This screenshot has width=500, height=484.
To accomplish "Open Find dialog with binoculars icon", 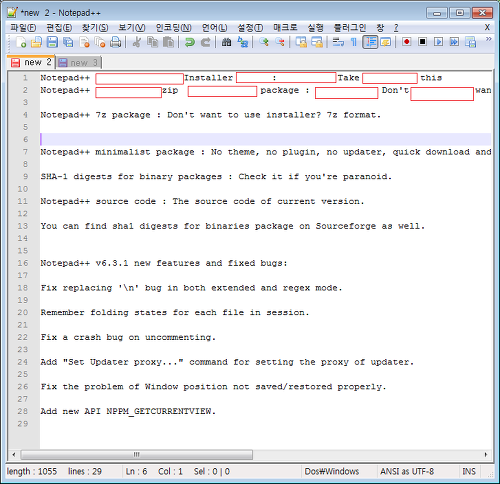I will coord(227,42).
